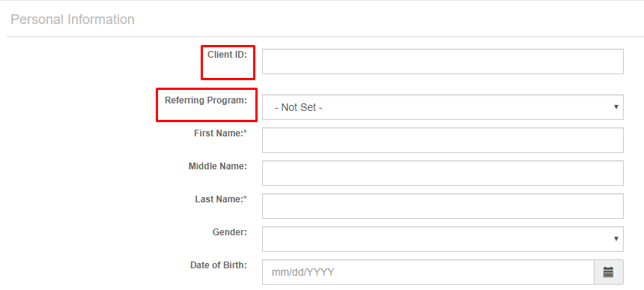Click the Personal Information section heading
This screenshot has height=290, width=644.
[x=73, y=19]
